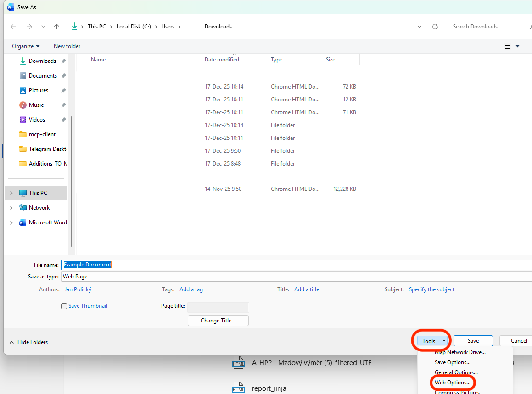Open Videos from Quick access sidebar
The image size is (532, 394).
click(37, 120)
